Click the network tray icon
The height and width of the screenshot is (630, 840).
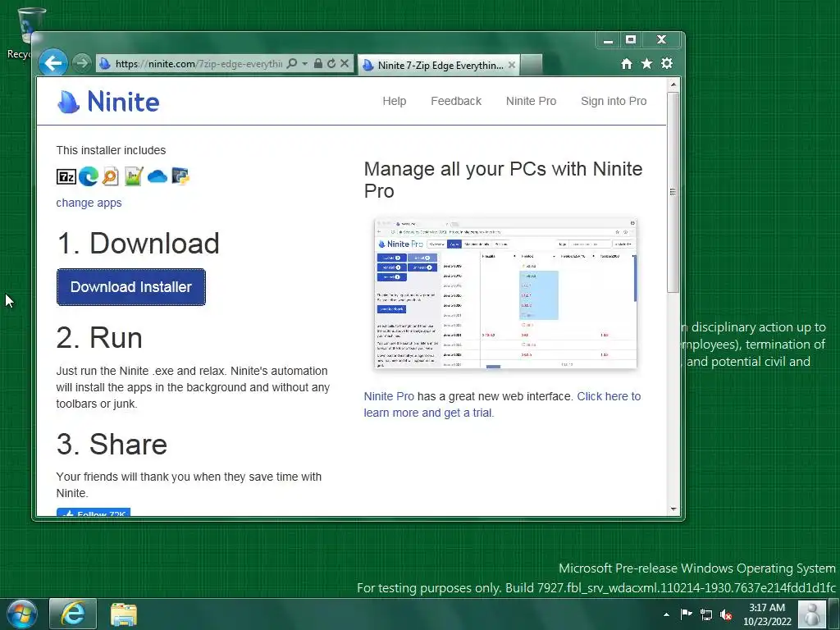pyautogui.click(x=706, y=614)
